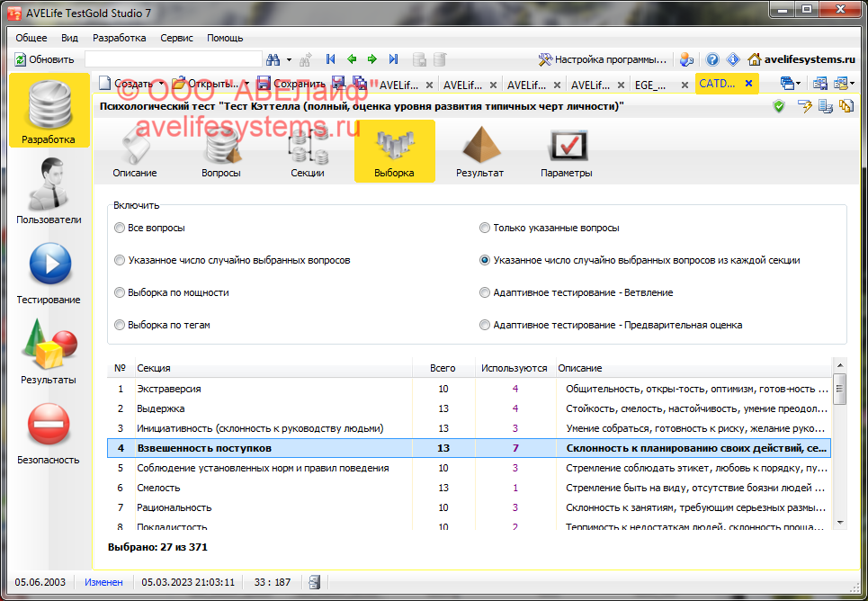The image size is (868, 601).
Task: Select the Вопросы ribbon icon
Action: click(221, 148)
